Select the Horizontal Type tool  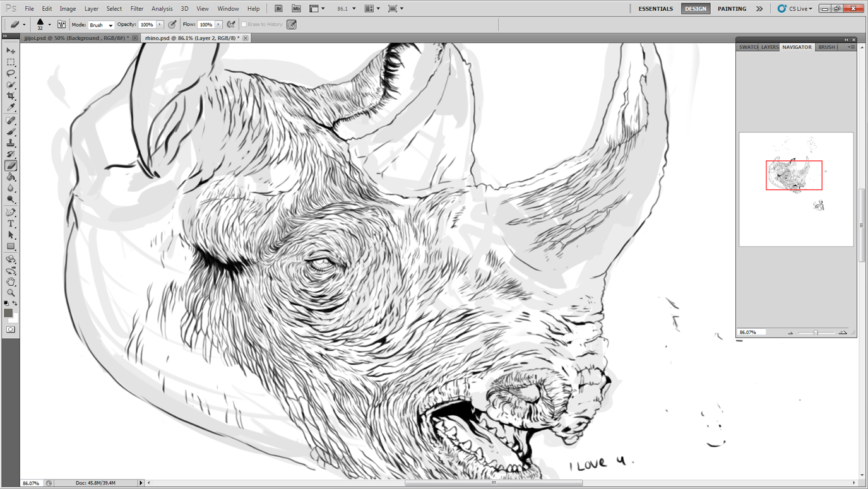point(11,224)
